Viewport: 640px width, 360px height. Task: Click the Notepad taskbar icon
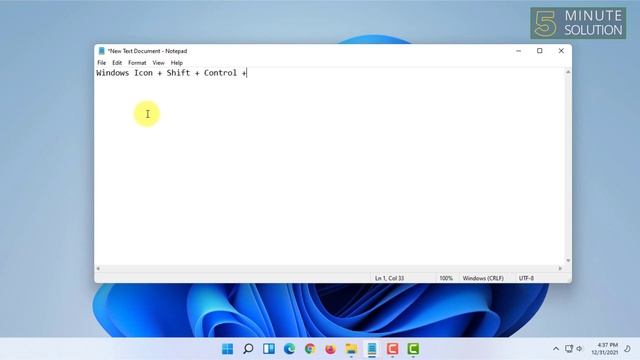(x=372, y=349)
